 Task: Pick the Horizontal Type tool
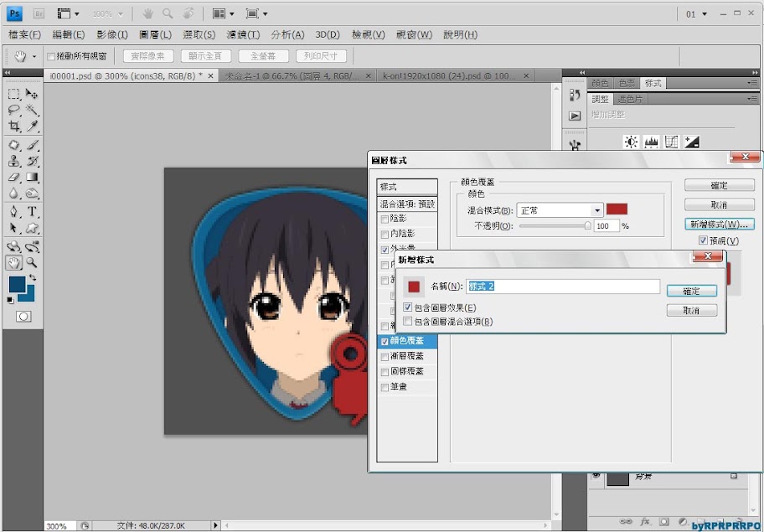[x=32, y=212]
